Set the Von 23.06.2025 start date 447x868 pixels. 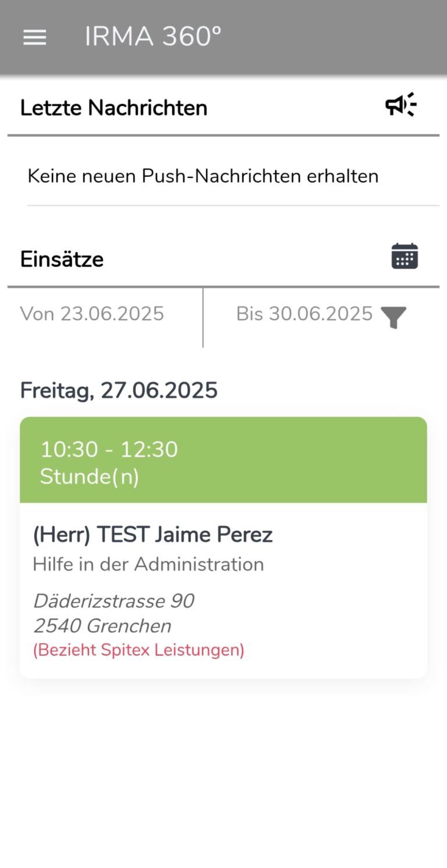pos(92,314)
